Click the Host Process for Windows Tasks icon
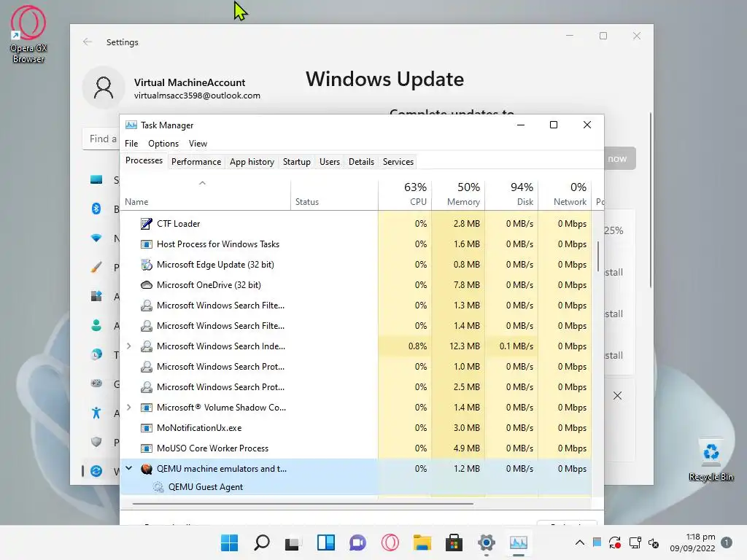 point(146,244)
